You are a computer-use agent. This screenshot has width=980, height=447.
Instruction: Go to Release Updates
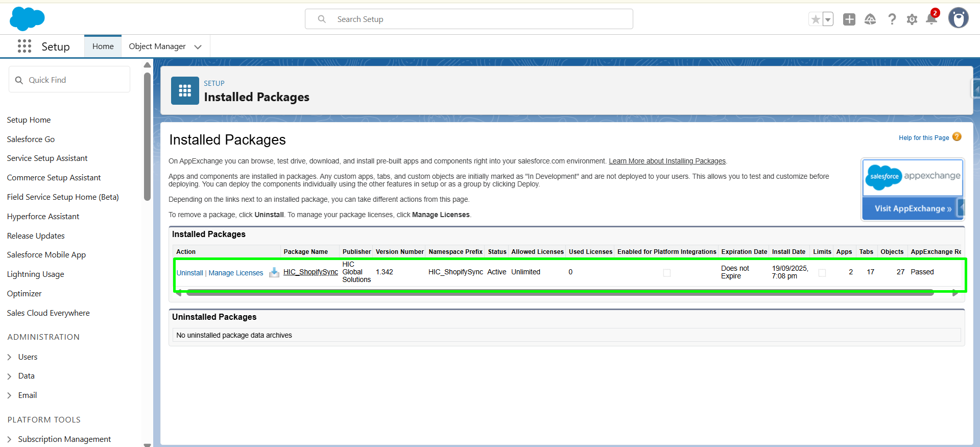pos(36,236)
